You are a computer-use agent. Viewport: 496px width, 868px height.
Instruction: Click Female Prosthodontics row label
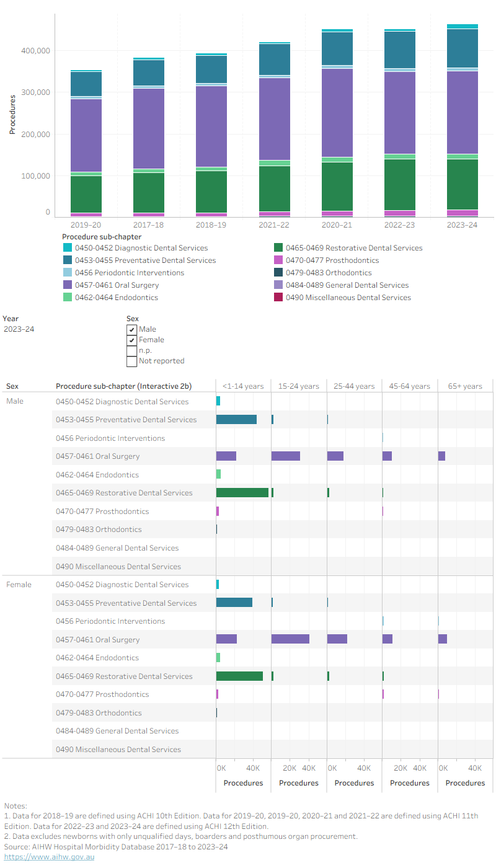(x=102, y=694)
